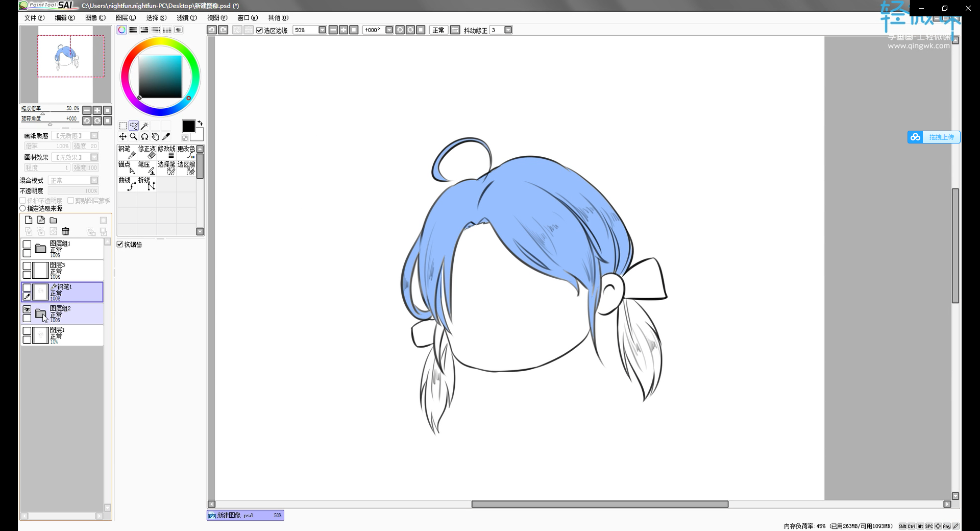Click the redo arrow in top toolbar
This screenshot has height=531, width=980.
coord(223,30)
